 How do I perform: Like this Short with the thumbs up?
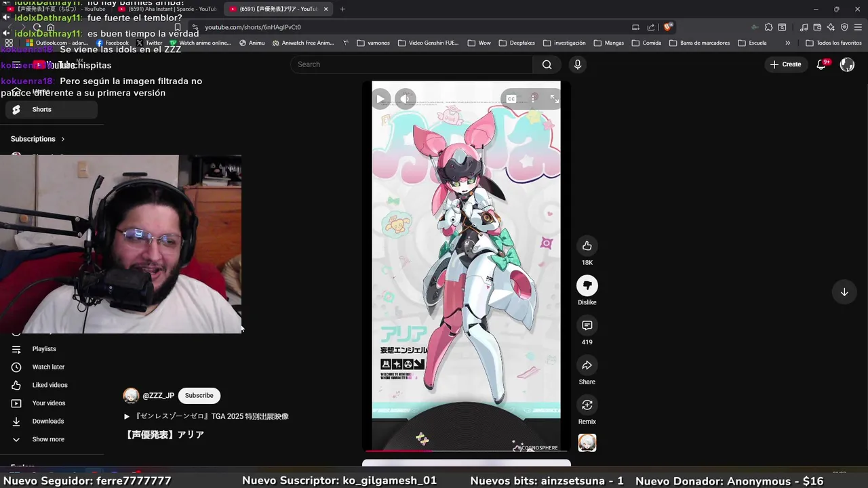click(x=587, y=246)
